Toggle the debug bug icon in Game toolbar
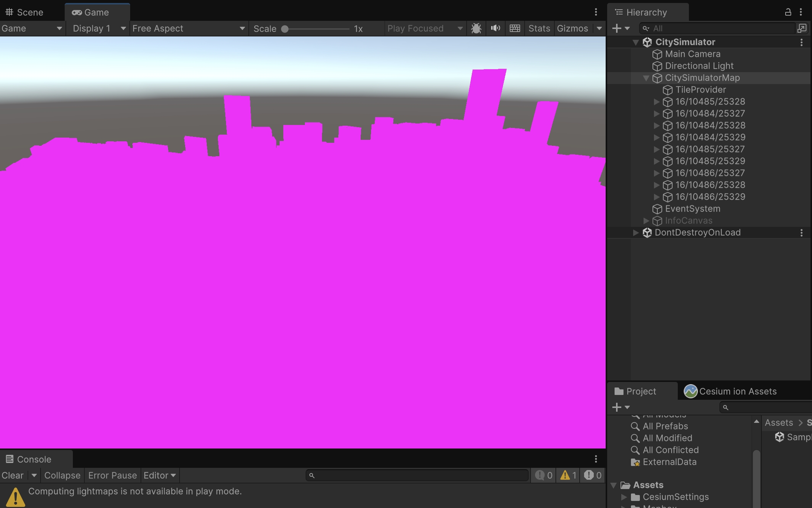Viewport: 812px width, 508px height. (476, 28)
